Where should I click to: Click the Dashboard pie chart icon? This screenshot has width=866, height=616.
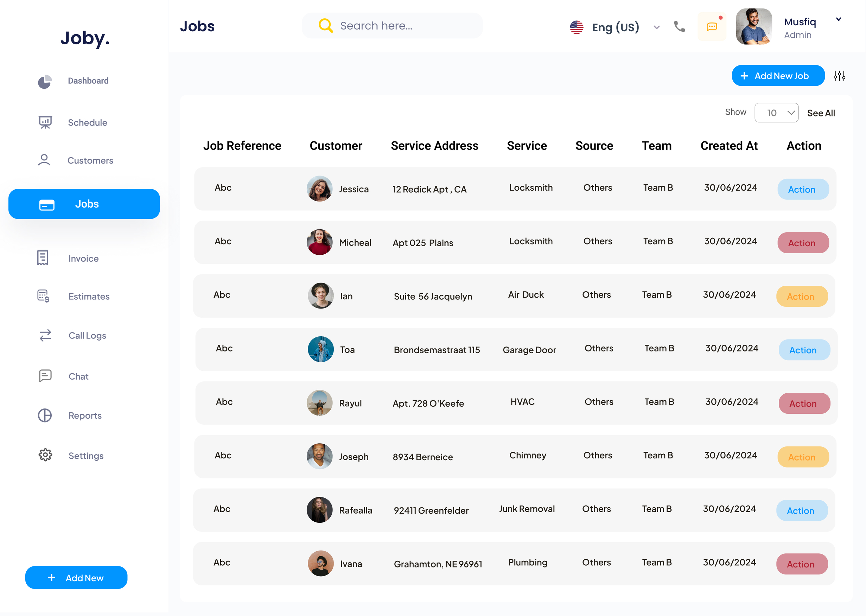coord(45,81)
